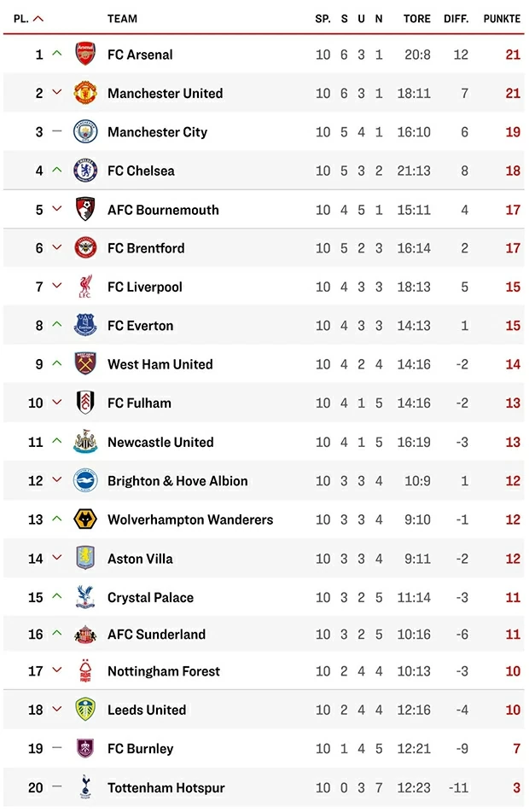Select the PUNKTE column header

click(x=502, y=19)
